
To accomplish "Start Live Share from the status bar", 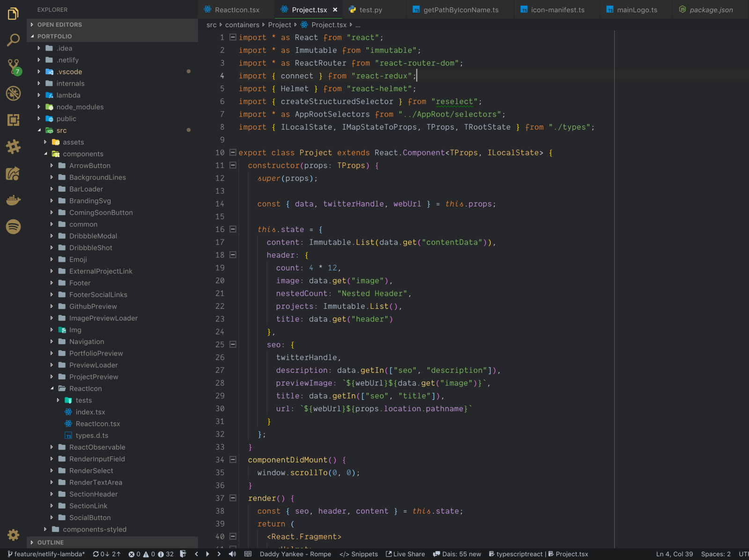I will point(405,554).
